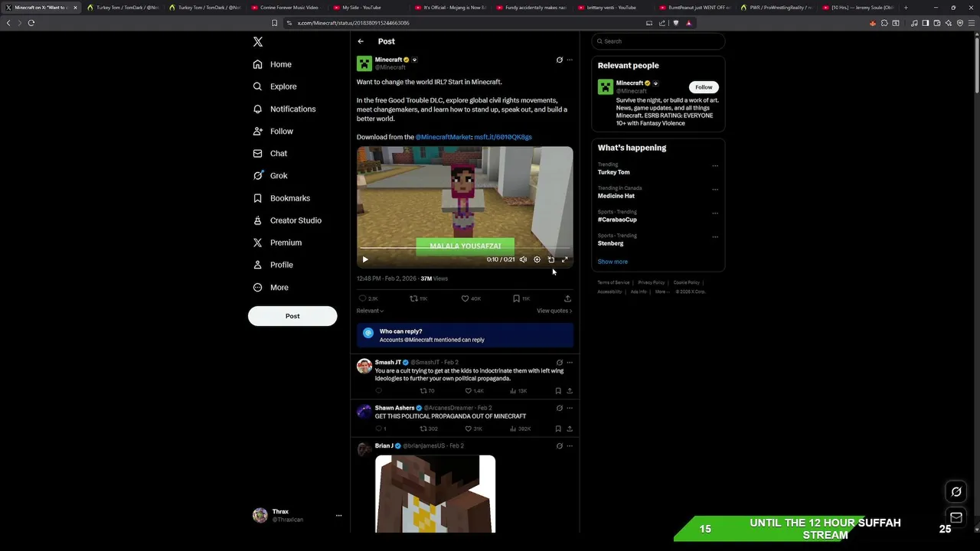Open Relevant sort dropdown for replies
This screenshot has height=551, width=980.
[370, 311]
